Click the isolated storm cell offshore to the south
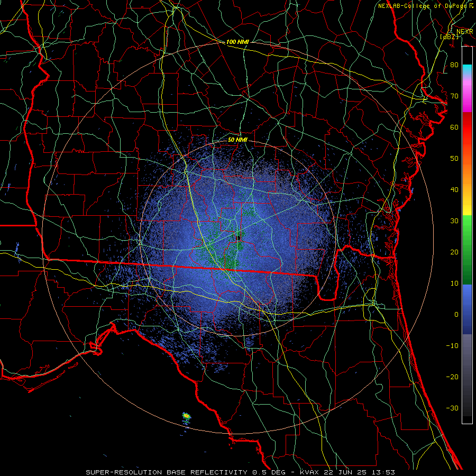Viewport: 476px width, 476px height. click(186, 417)
